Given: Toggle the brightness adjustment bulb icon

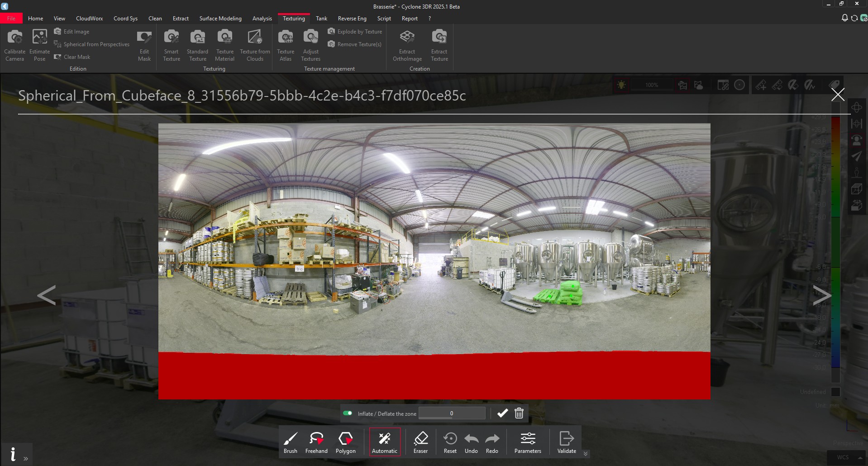Looking at the screenshot, I should (x=621, y=85).
